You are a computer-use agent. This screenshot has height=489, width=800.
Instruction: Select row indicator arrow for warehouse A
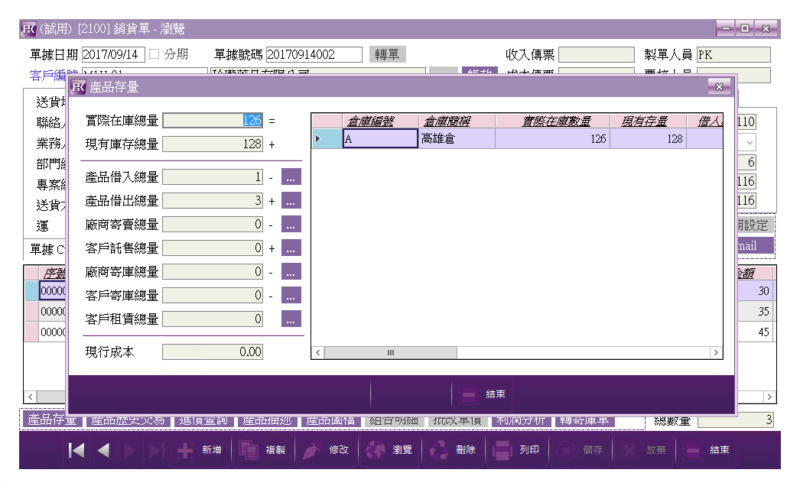pyautogui.click(x=327, y=139)
